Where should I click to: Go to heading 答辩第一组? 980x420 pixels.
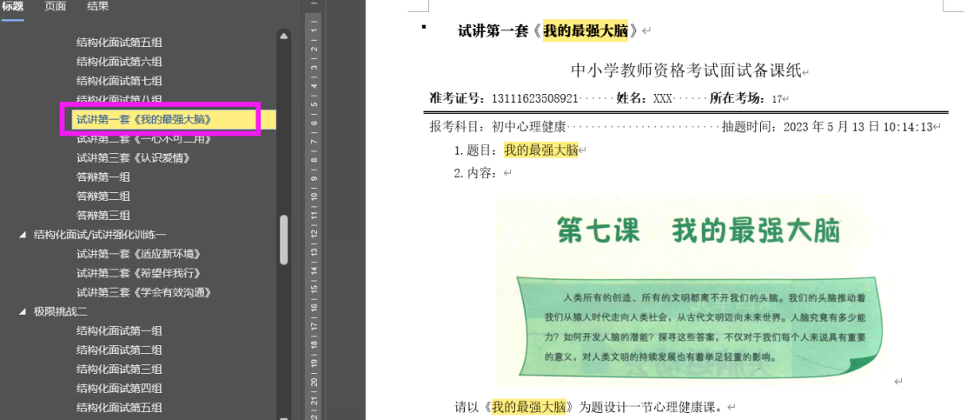[x=103, y=177]
